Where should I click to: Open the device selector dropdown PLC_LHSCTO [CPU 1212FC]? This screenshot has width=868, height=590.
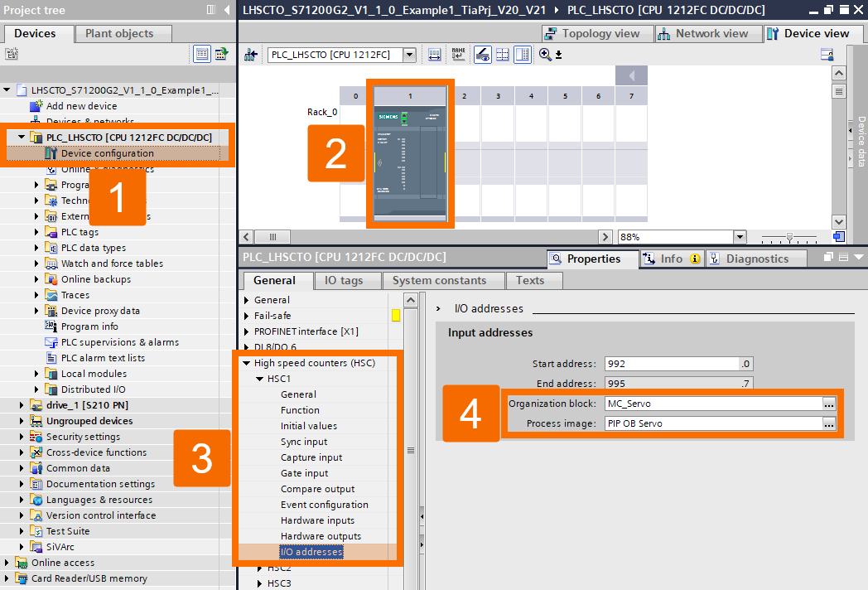point(410,55)
